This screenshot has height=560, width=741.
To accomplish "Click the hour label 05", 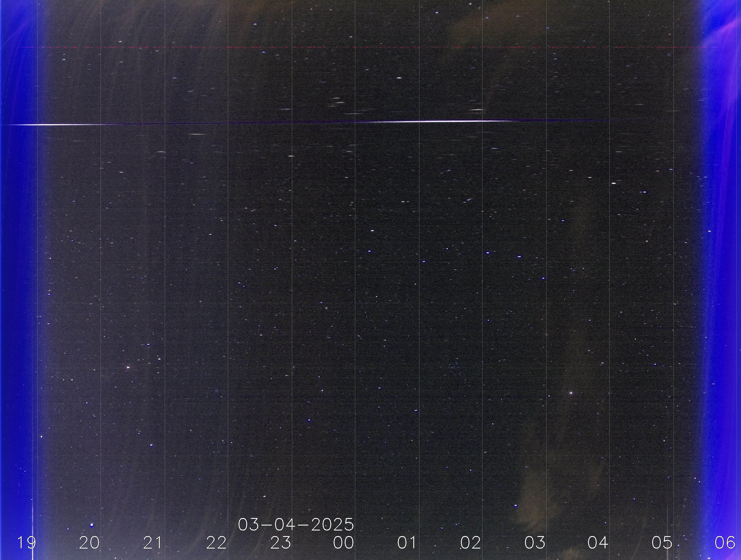I will point(662,543).
